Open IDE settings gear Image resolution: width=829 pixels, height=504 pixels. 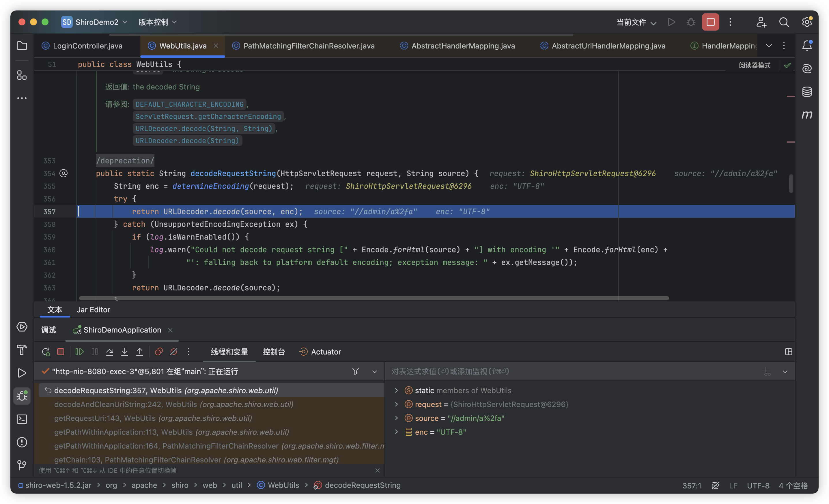(x=807, y=22)
